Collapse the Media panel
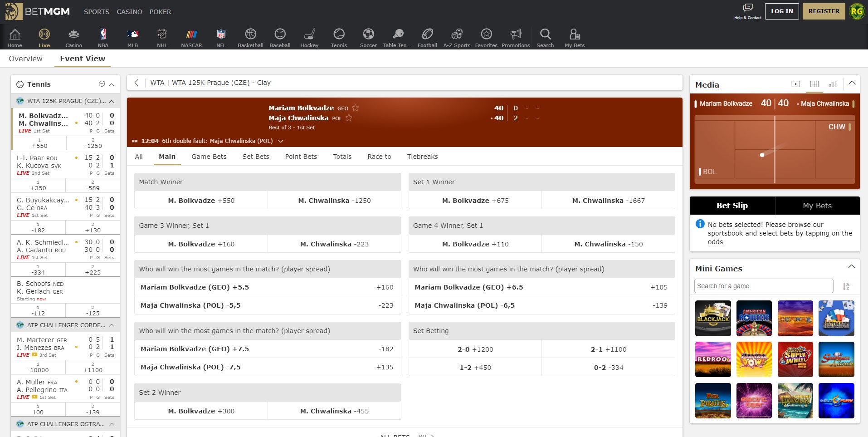Viewport: 868px width, 437px height. (852, 83)
